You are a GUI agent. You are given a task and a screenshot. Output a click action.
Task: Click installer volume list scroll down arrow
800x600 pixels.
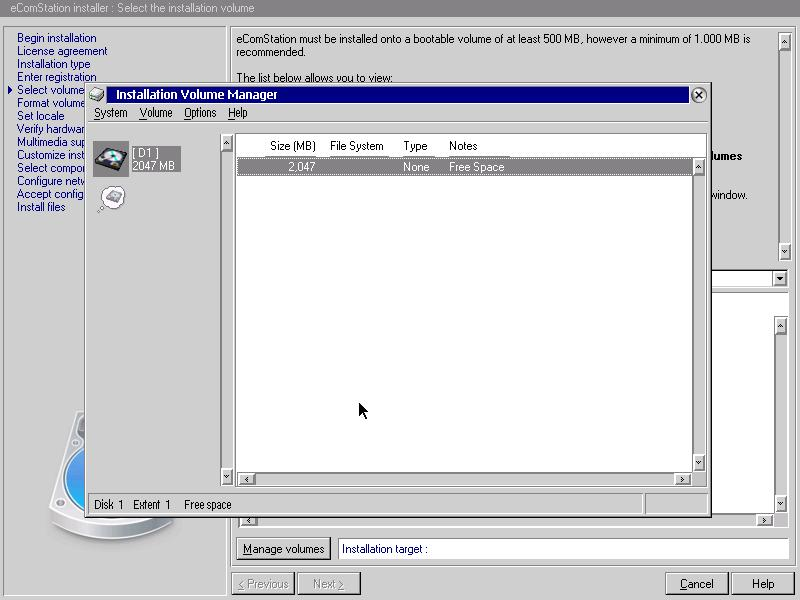781,504
